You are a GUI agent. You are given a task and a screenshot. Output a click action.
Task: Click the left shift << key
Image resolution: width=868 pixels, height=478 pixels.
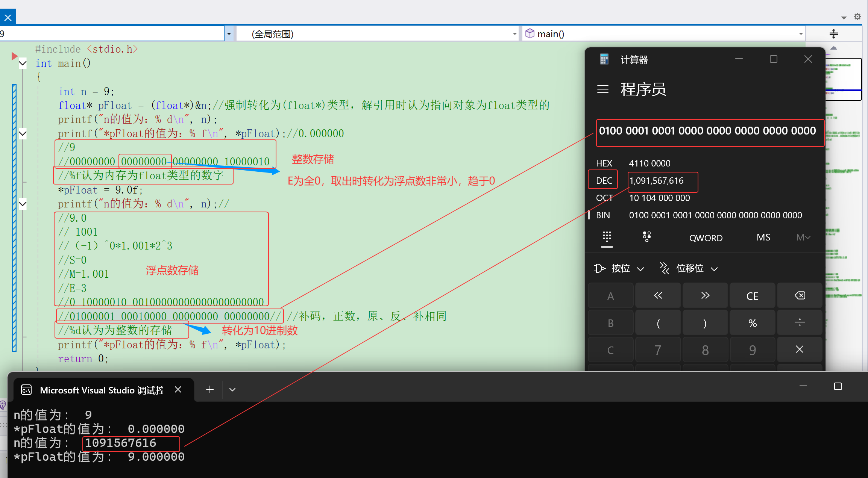click(x=658, y=296)
